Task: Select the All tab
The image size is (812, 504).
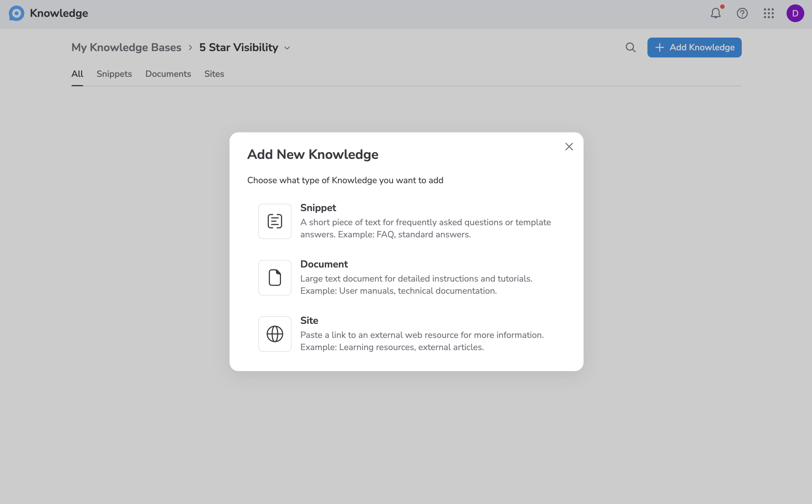Action: (x=77, y=74)
